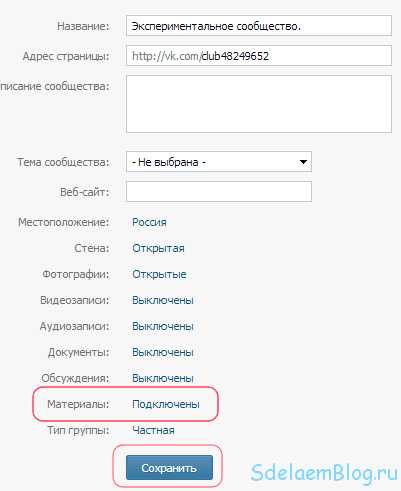Toggle Документы option Выключены
Screen dimensions: 401x491
(163, 352)
